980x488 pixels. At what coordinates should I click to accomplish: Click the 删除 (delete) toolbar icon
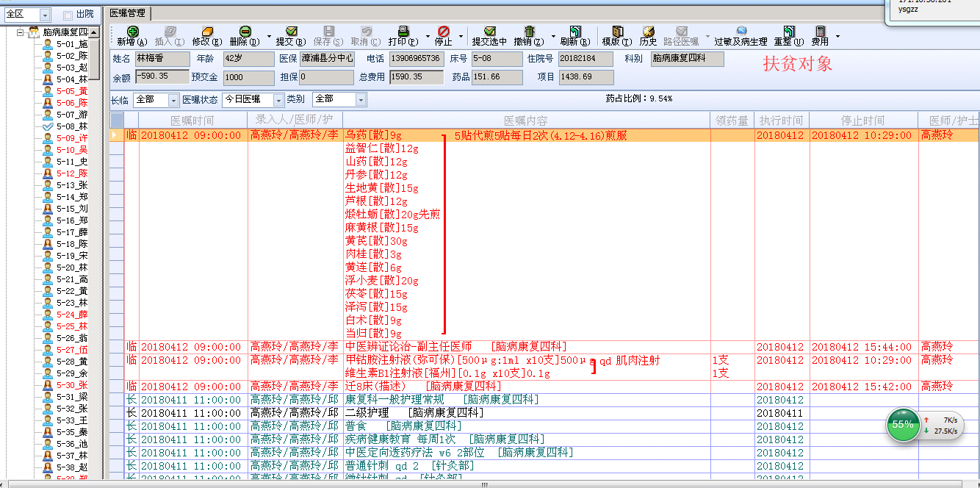(x=245, y=32)
